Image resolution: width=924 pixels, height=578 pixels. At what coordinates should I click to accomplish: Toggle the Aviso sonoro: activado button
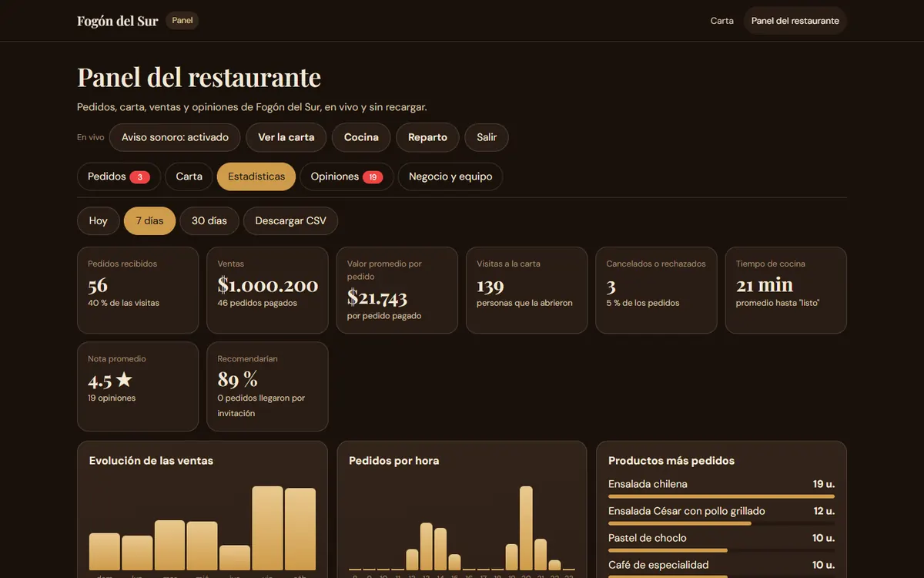click(x=175, y=137)
